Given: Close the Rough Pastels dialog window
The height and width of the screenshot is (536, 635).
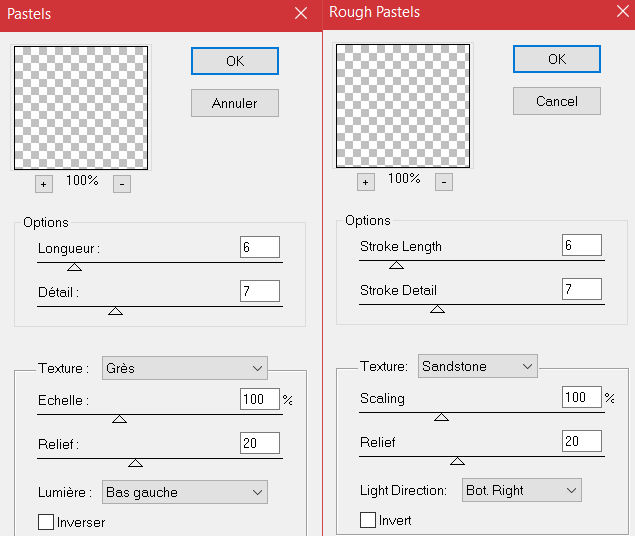Looking at the screenshot, I should [622, 13].
